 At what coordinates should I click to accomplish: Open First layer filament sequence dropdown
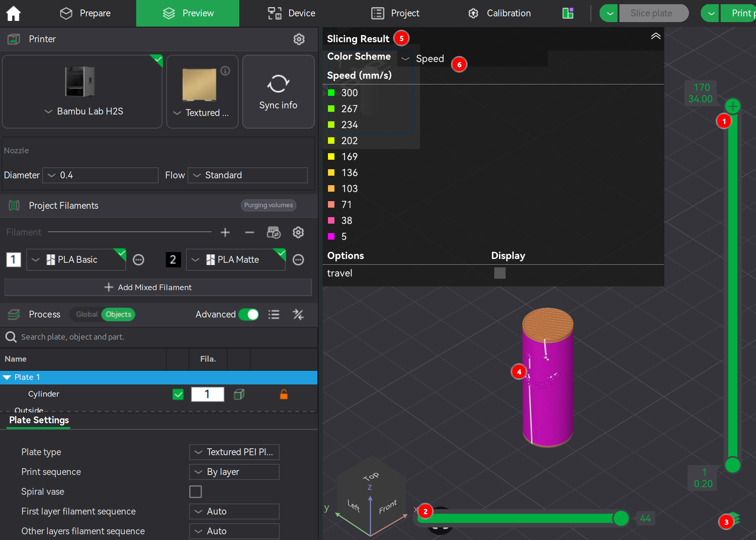tap(234, 511)
